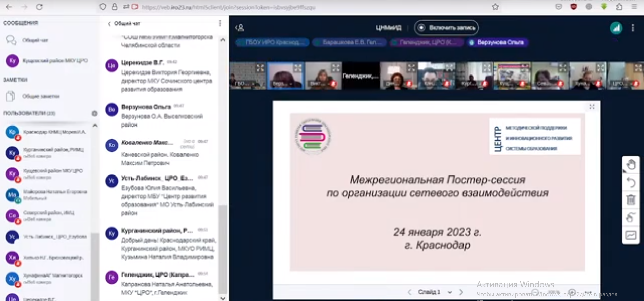
Task: Click the trash icon to clear annotations
Action: [x=631, y=200]
